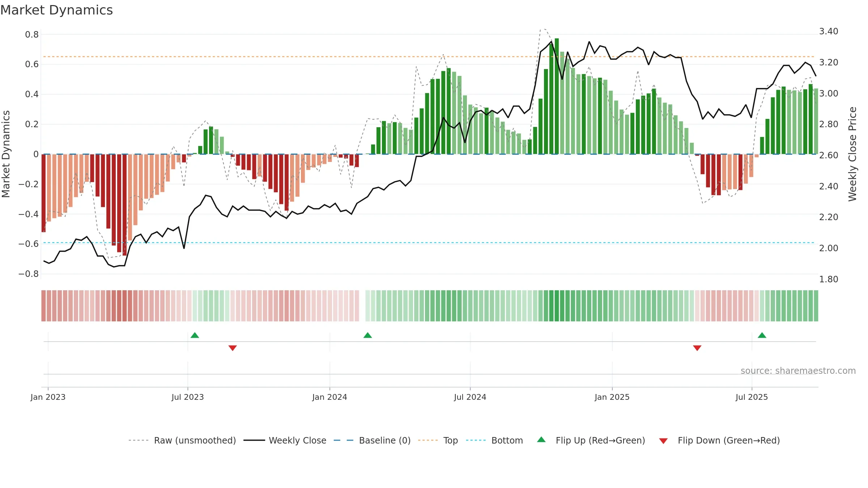Click the Weekly Close Price axis title
This screenshot has width=868, height=488.
point(852,154)
